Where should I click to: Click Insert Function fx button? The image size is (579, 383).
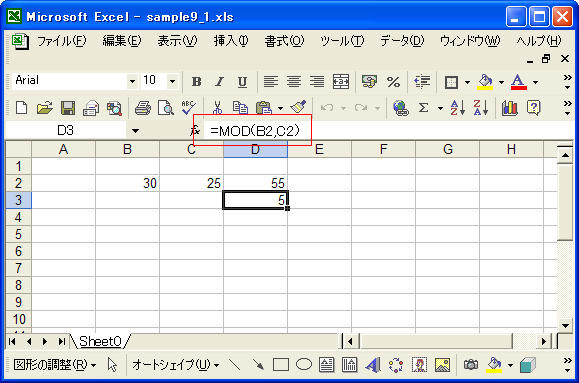tap(195, 130)
